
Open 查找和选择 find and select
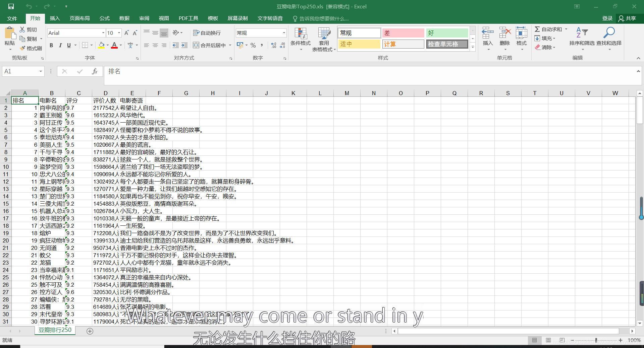(609, 39)
